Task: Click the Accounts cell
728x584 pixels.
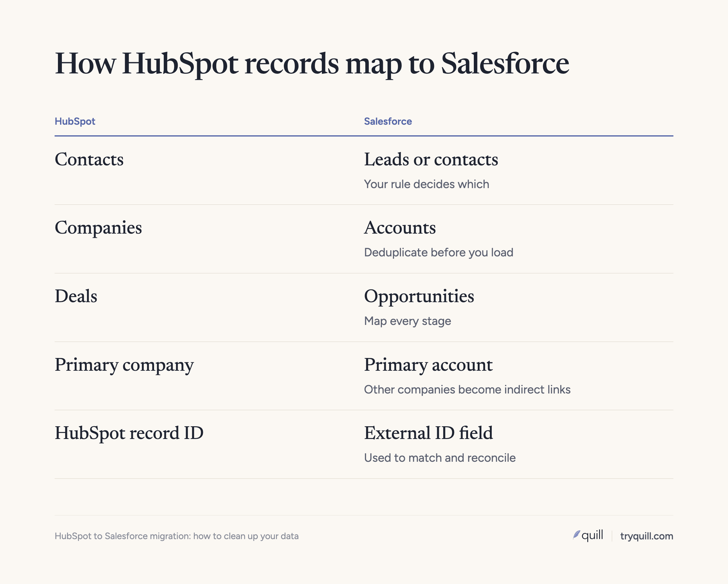Action: (x=400, y=228)
